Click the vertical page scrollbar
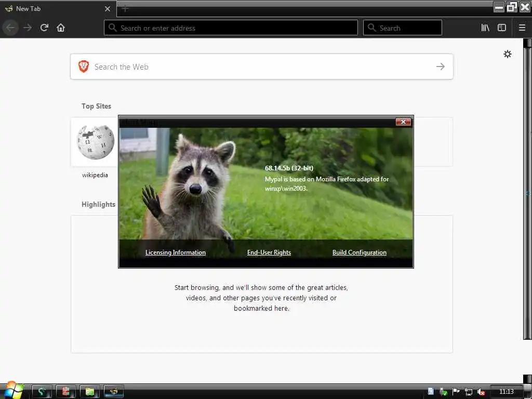Screen dimensions: 532x399 coord(527,193)
